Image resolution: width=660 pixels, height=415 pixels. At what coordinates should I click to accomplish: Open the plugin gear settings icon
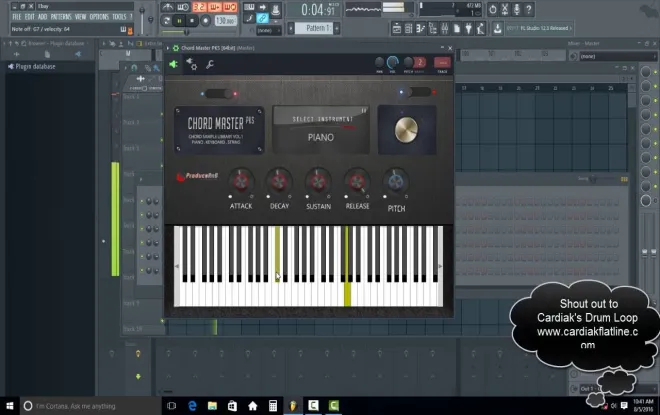192,64
